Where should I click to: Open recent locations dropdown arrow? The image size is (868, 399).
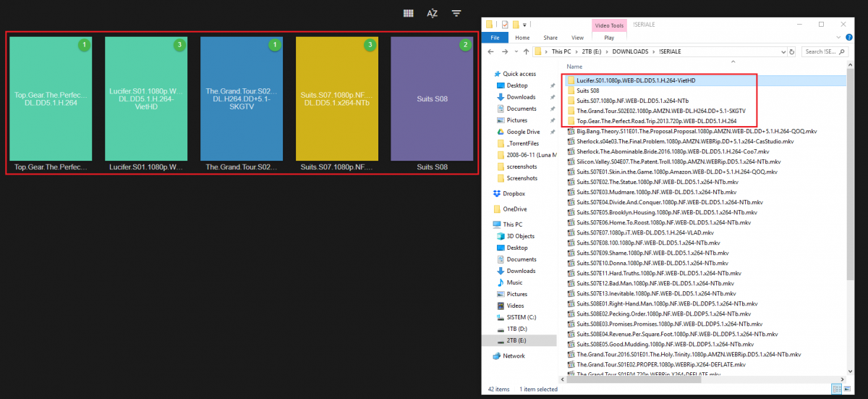coord(516,52)
